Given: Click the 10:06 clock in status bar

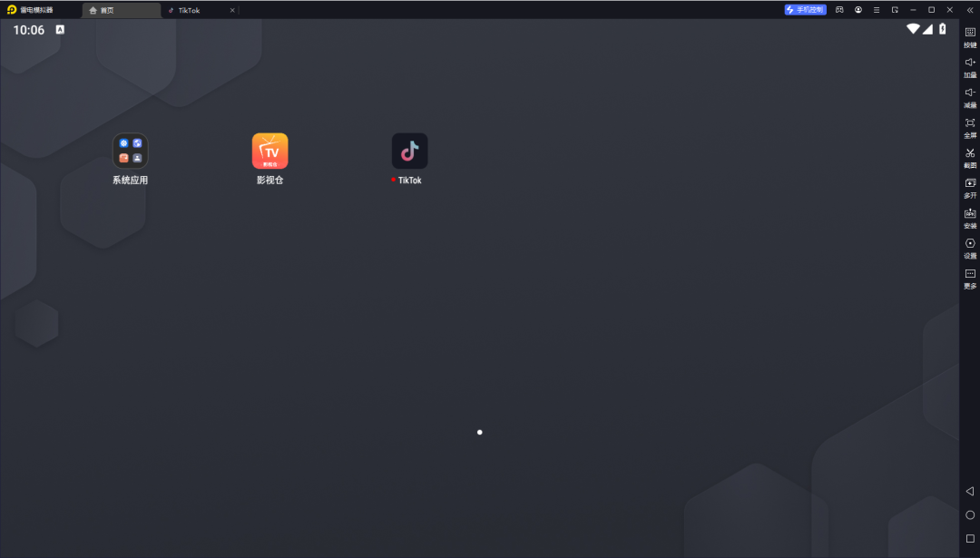Looking at the screenshot, I should [x=29, y=30].
